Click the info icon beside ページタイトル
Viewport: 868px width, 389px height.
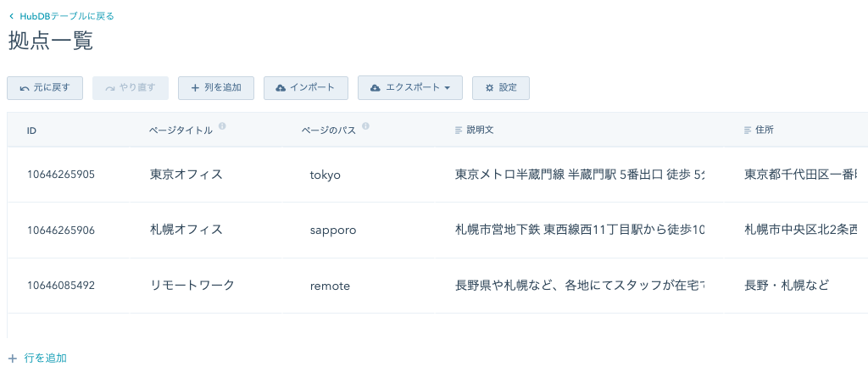222,126
